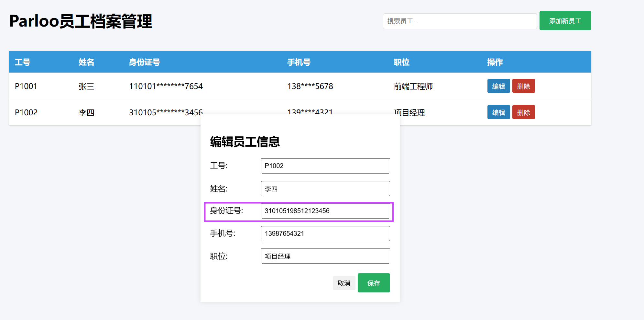Delete employee 张三 with the 删除 button
This screenshot has height=320, width=644.
(523, 86)
